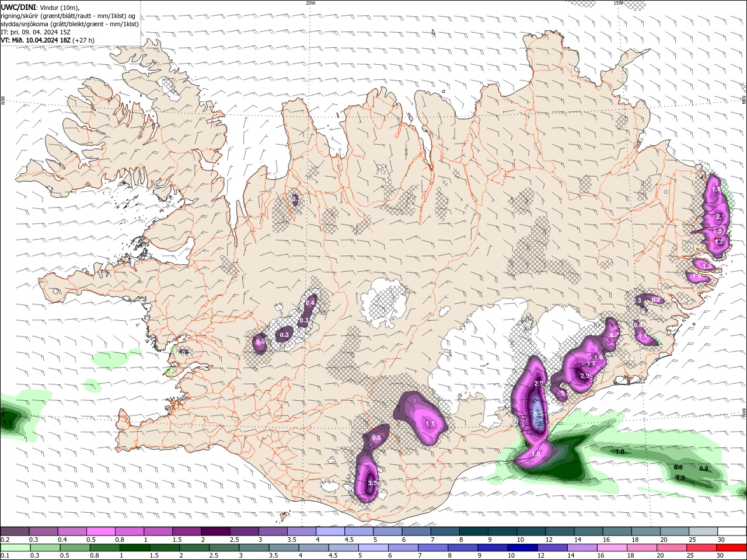Click the lower legend swatch between 2 and 2.5
The image size is (747, 560).
click(195, 548)
